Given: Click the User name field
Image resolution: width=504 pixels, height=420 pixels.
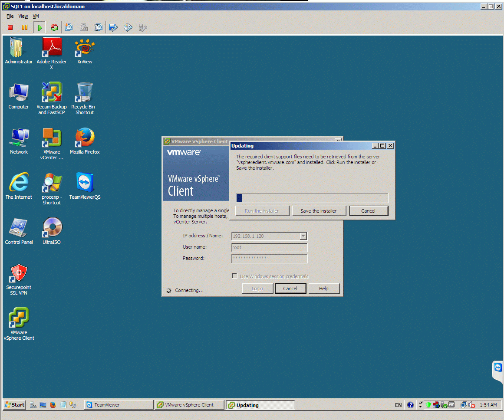Looking at the screenshot, I should [269, 247].
